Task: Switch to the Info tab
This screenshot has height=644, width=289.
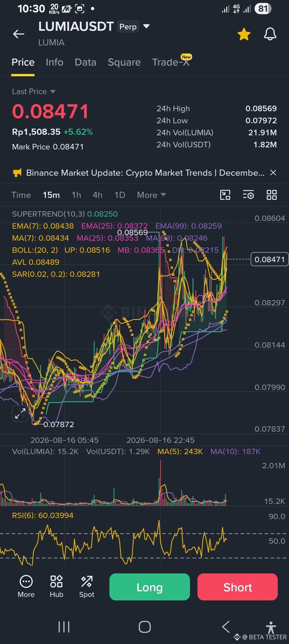Action: point(54,62)
